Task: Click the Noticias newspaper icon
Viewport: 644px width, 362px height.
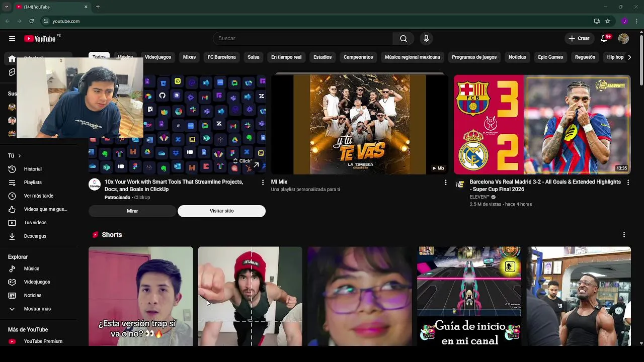Action: [12, 296]
